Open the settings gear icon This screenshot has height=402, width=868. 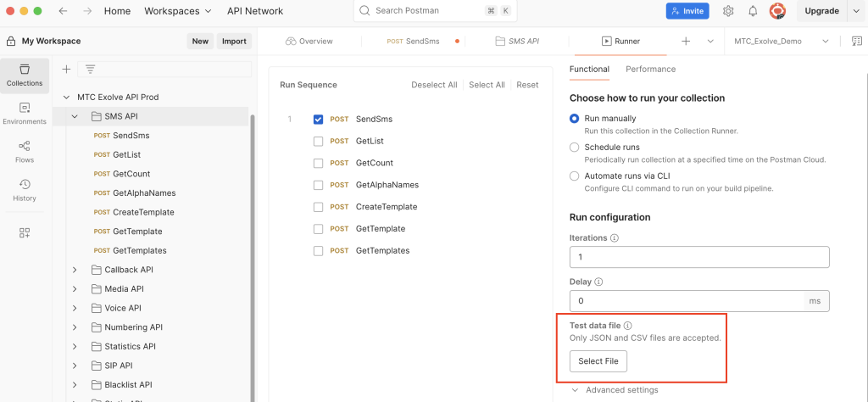[728, 11]
